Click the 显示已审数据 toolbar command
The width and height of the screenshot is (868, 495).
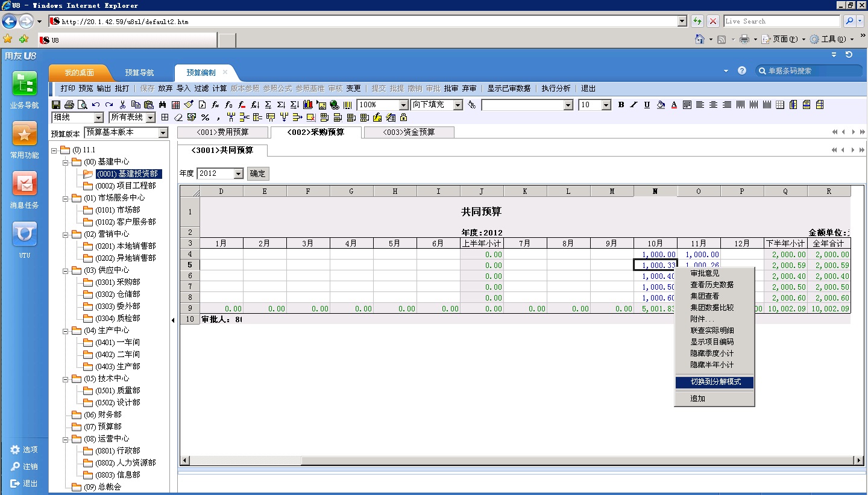click(509, 89)
